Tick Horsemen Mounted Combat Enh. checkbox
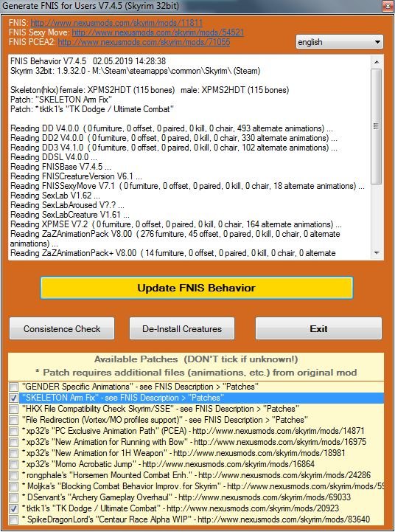395x532 pixels. pyautogui.click(x=14, y=476)
